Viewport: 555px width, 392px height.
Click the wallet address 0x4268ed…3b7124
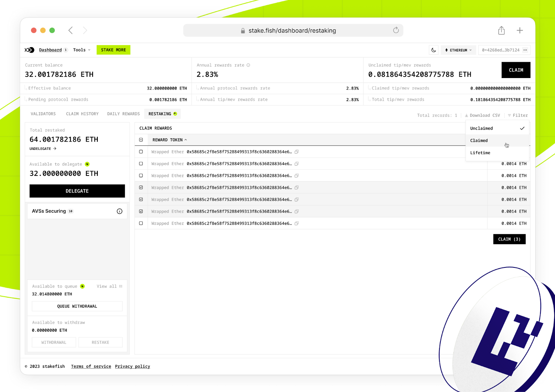(501, 50)
